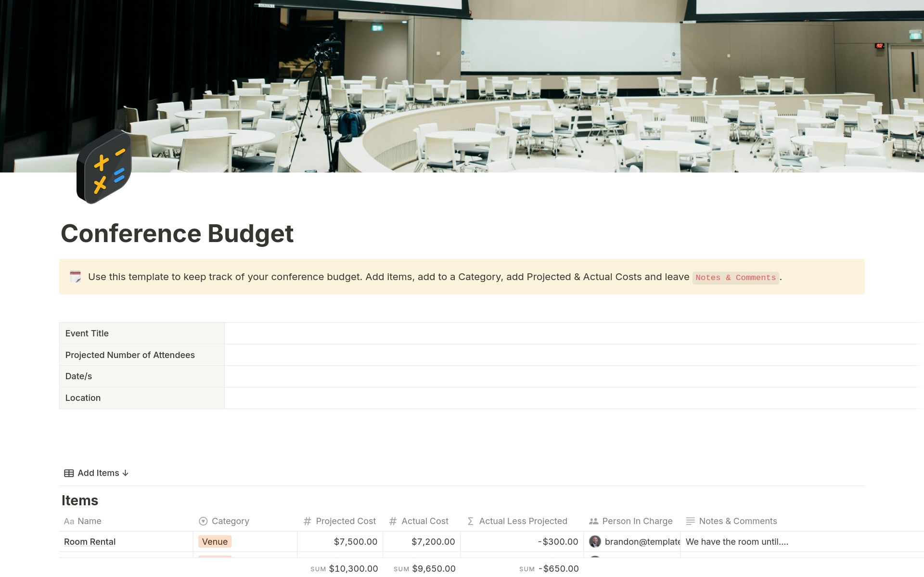
Task: Click the avatar photo in Person In Charge
Action: coord(595,541)
